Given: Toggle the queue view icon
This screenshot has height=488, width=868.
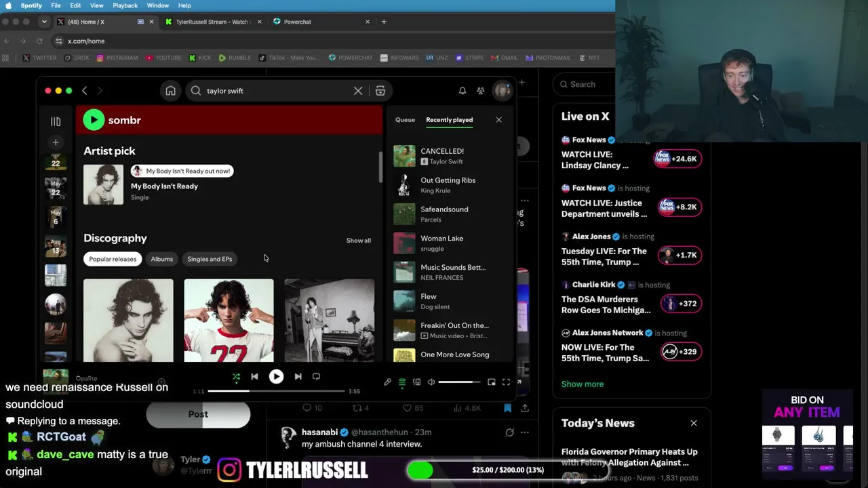Looking at the screenshot, I should click(x=402, y=382).
